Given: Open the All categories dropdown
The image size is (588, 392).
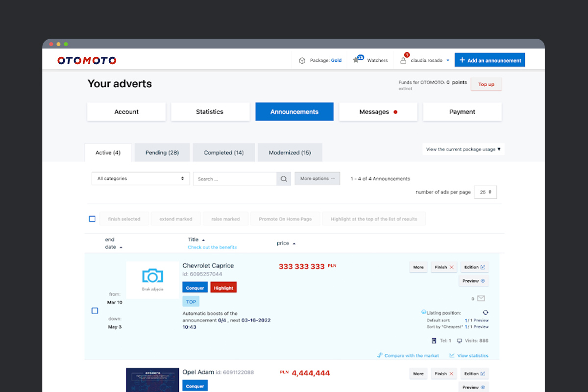Looking at the screenshot, I should coord(140,178).
